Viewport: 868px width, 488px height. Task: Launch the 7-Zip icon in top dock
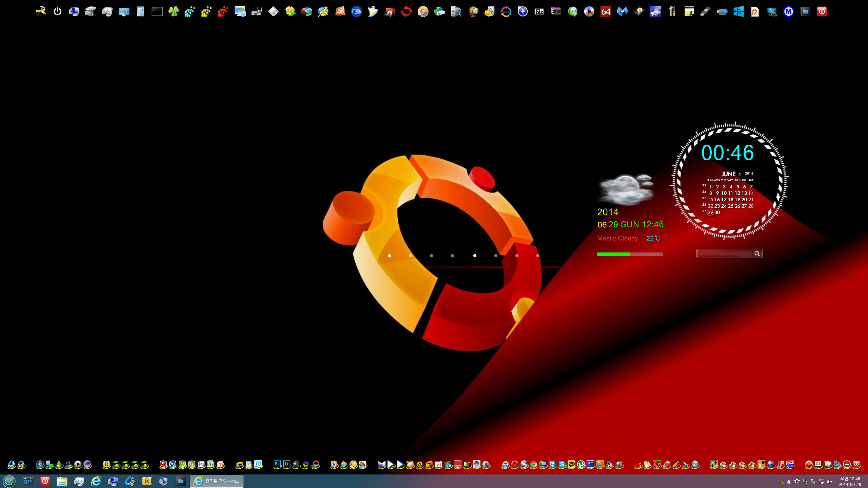539,12
